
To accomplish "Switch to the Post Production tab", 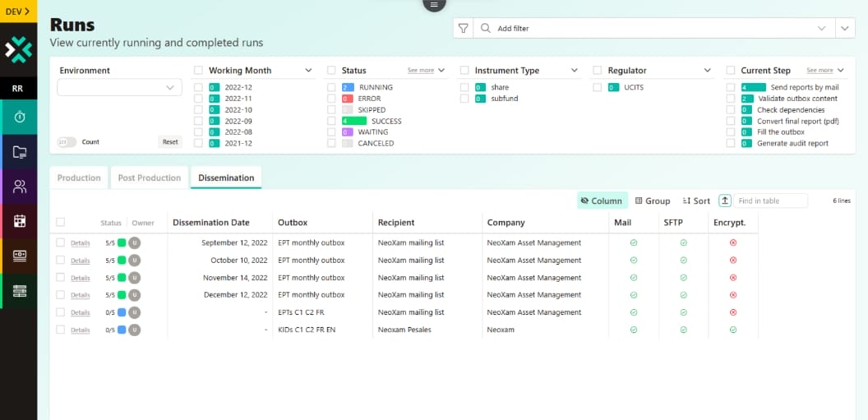I will click(x=149, y=178).
